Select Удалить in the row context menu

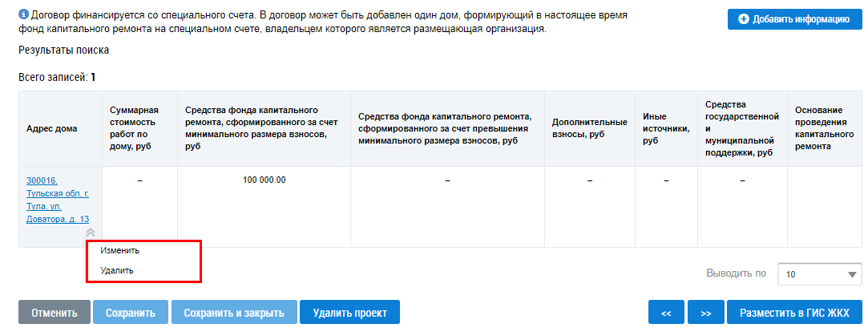[x=117, y=271]
